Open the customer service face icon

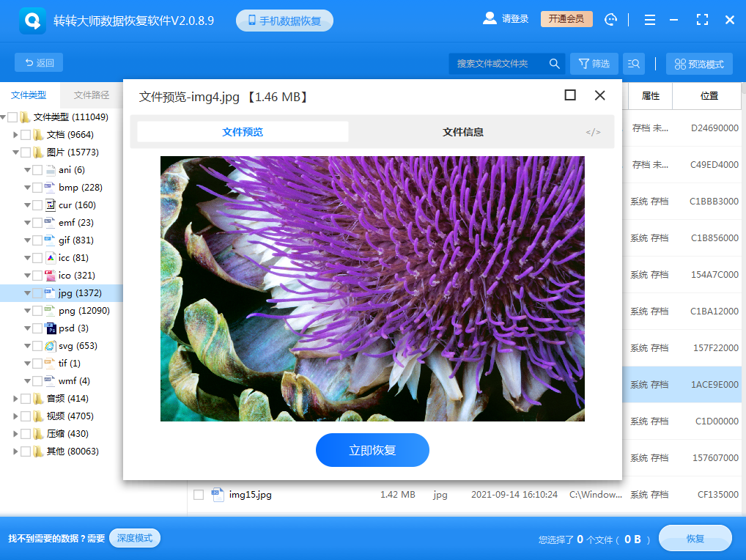tap(611, 20)
